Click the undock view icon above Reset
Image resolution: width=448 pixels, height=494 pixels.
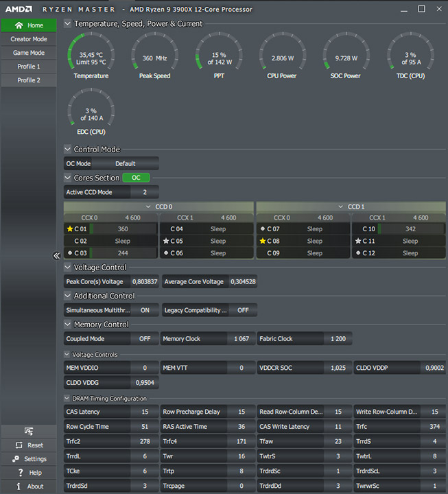coord(29,432)
